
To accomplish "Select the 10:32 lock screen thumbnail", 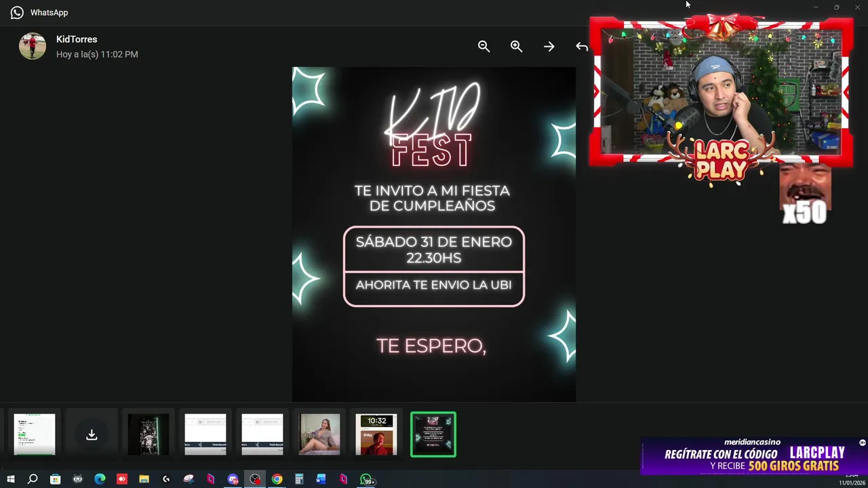I will [376, 434].
